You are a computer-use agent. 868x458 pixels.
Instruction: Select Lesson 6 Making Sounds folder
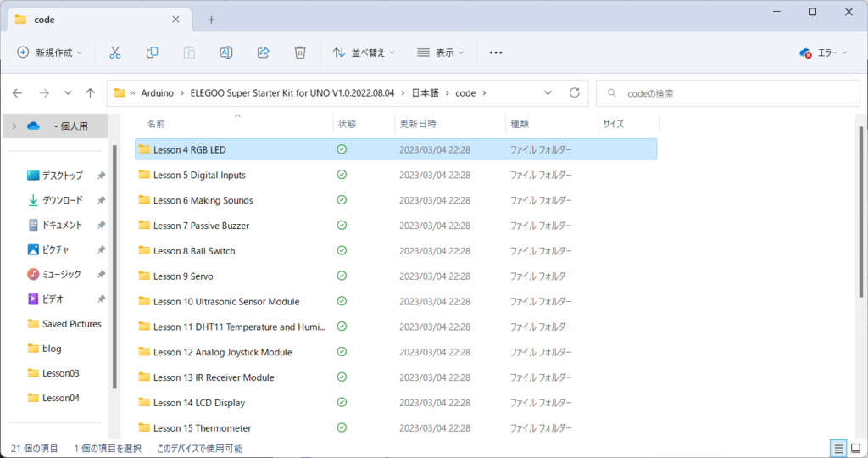(396, 200)
